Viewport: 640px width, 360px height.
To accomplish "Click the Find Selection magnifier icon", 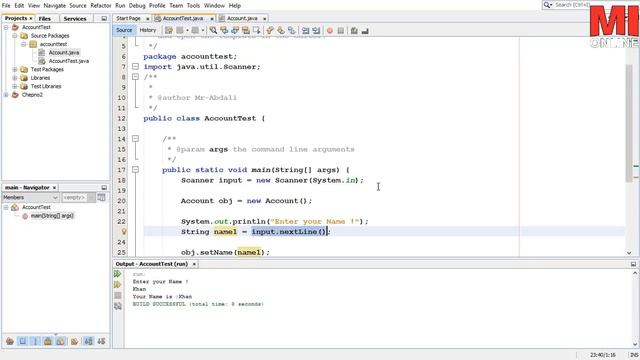I will 213,30.
